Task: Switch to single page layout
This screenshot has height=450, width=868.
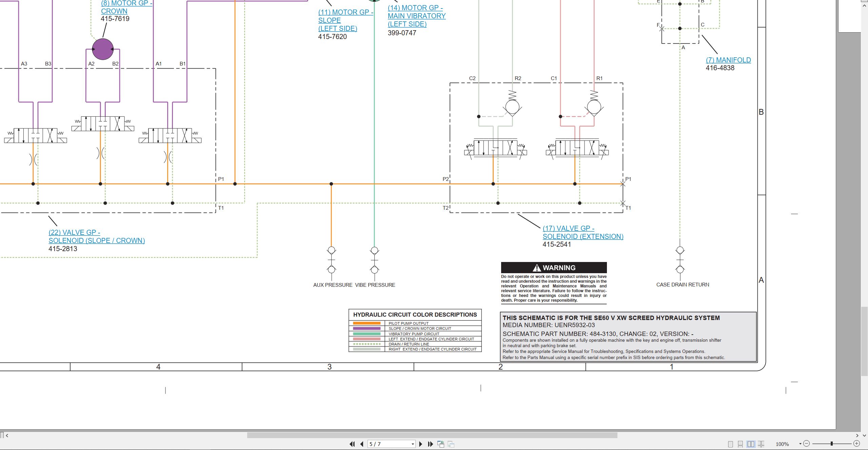Action: 731,444
